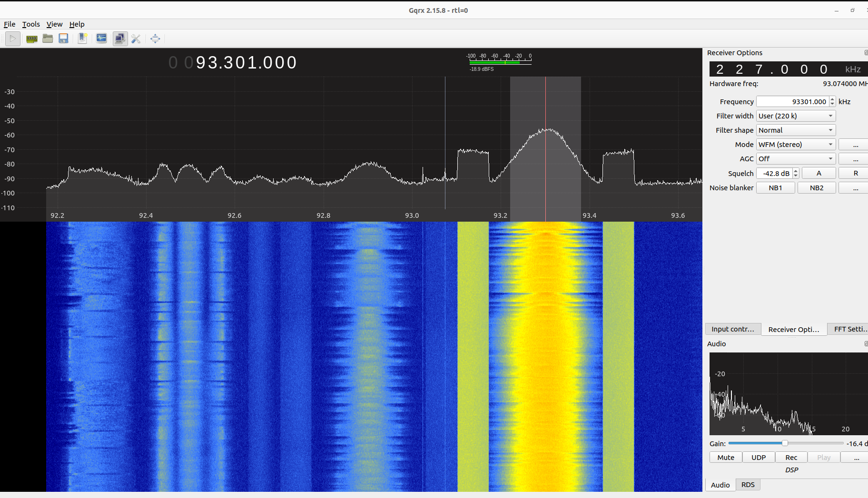Increase Frequency with spinner up arrow
The image size is (868, 498).
pyautogui.click(x=832, y=99)
